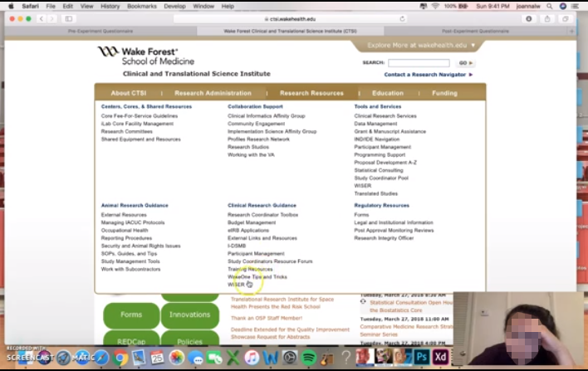Viewport: 588px width, 371px height.
Task: Click Contact a Research Navigator link
Action: 429,75
